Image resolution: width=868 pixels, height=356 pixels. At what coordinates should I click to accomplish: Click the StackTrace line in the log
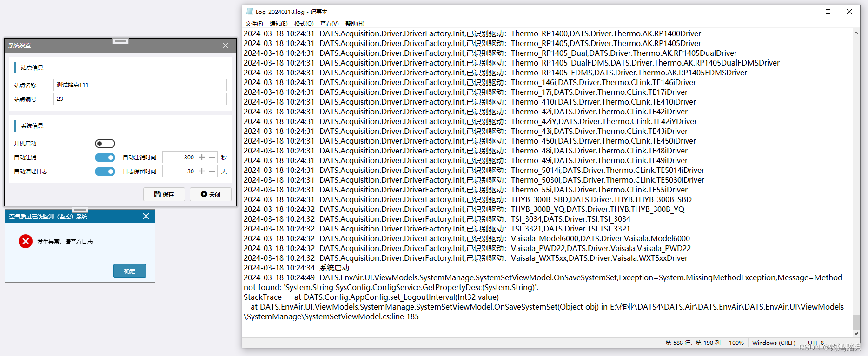371,297
